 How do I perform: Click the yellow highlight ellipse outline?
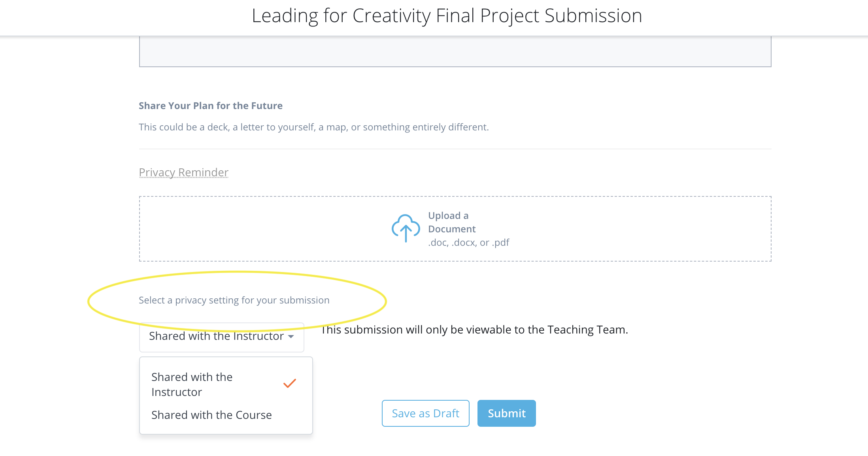click(89, 301)
